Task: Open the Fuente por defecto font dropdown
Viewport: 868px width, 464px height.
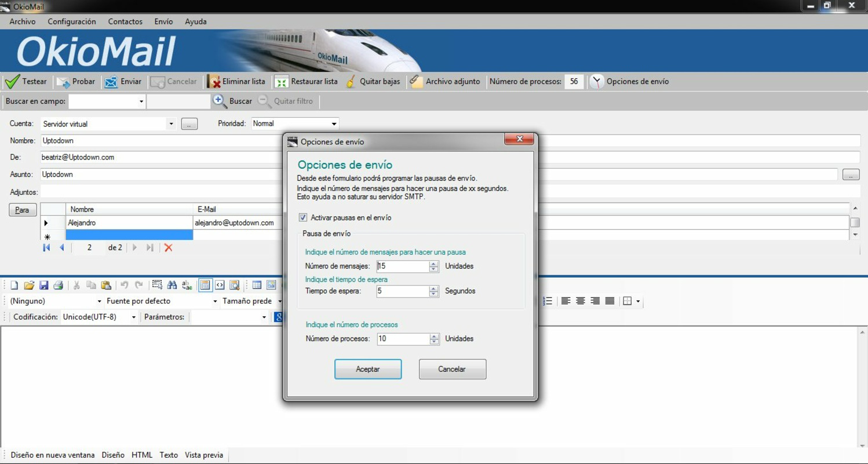Action: pyautogui.click(x=215, y=302)
